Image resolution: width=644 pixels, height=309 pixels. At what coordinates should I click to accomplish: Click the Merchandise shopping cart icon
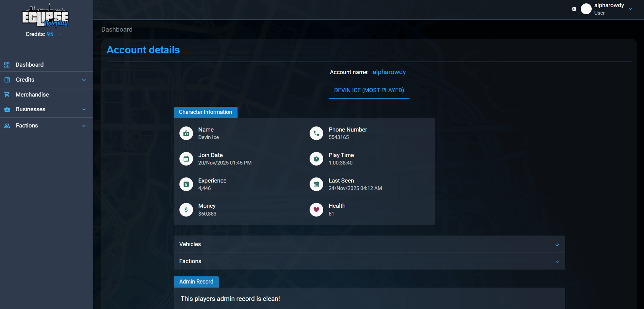pyautogui.click(x=7, y=95)
